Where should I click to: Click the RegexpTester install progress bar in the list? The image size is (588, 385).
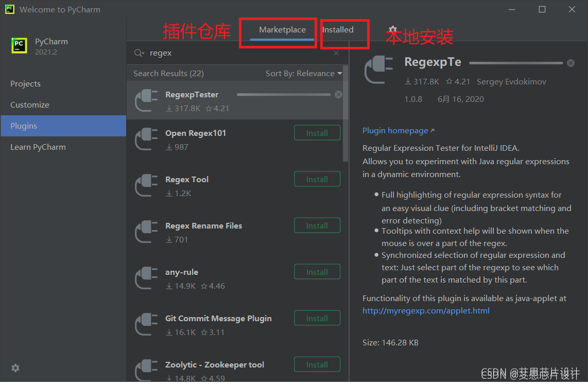pyautogui.click(x=284, y=95)
